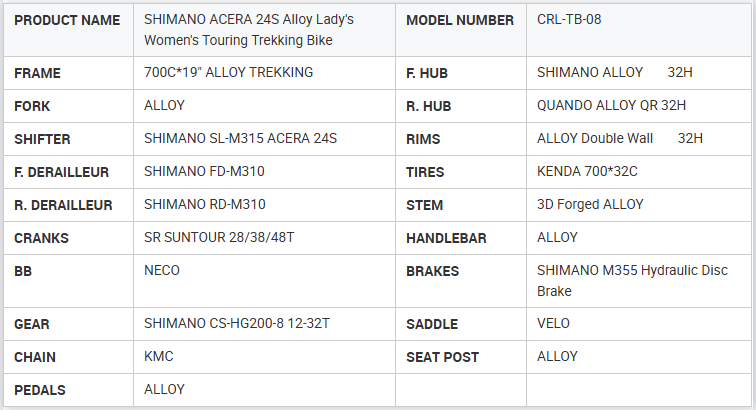Click the VELO saddle value
This screenshot has width=756, height=410.
(x=555, y=324)
